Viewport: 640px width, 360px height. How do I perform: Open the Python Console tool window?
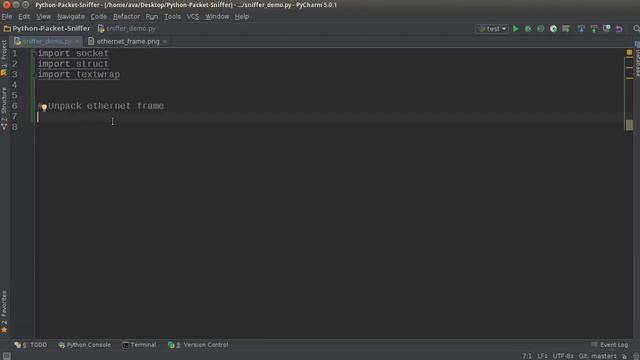coord(84,345)
